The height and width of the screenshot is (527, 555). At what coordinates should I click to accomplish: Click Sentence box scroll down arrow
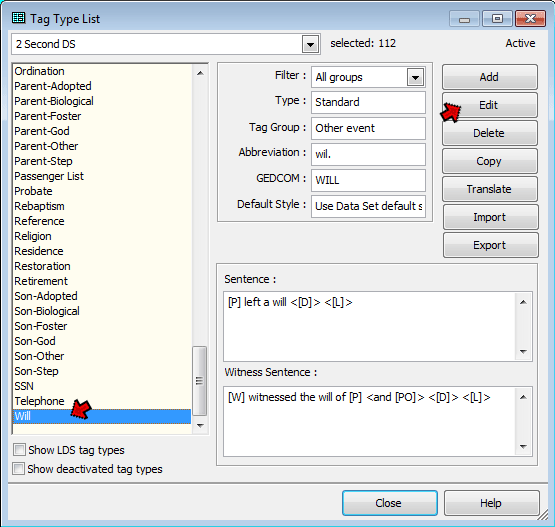tap(523, 351)
